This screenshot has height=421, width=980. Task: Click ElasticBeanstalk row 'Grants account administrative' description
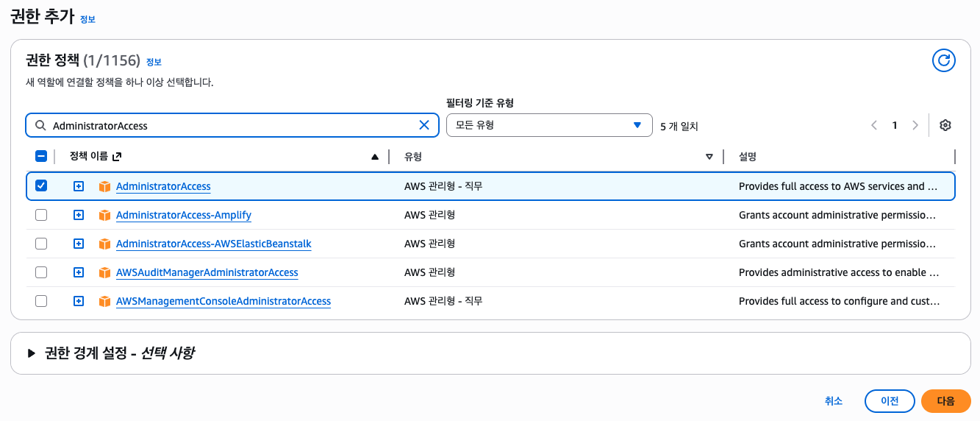[x=837, y=244]
